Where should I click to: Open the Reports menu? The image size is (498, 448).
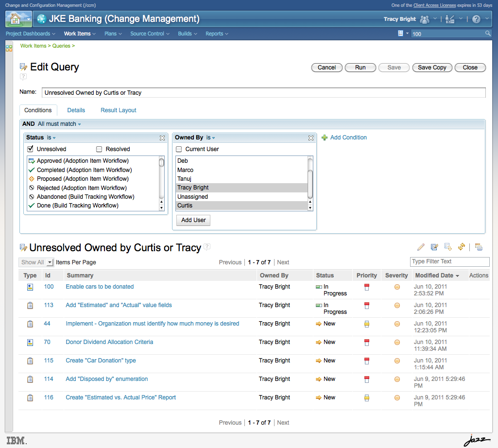click(217, 34)
